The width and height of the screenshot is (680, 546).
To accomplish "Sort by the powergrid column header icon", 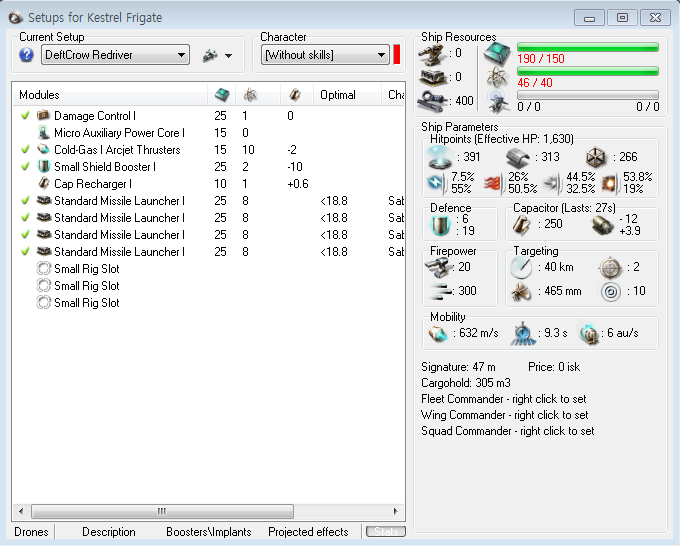I will pos(251,95).
